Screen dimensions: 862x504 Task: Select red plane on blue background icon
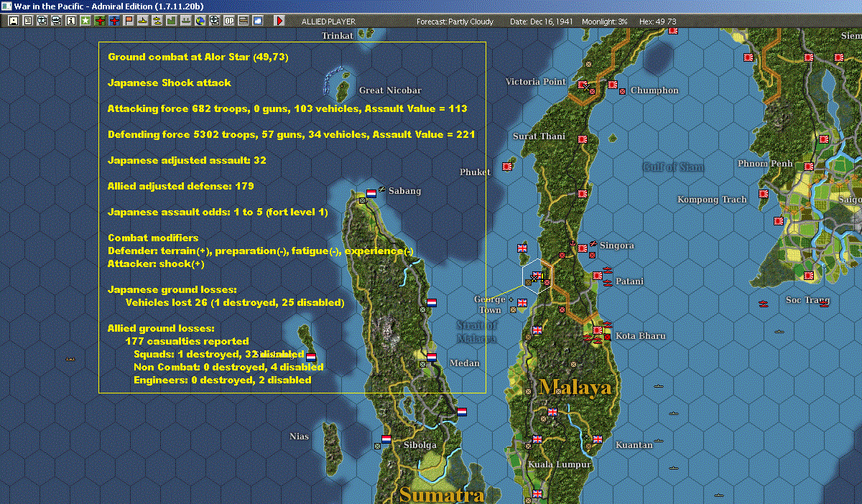tap(114, 21)
